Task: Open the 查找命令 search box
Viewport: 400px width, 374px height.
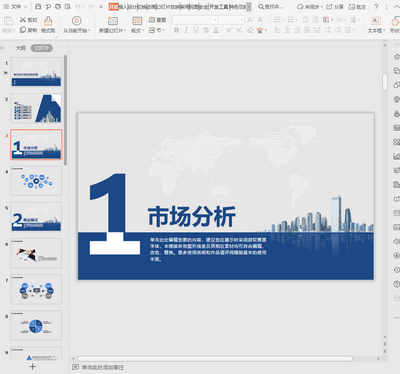Action: pos(271,7)
